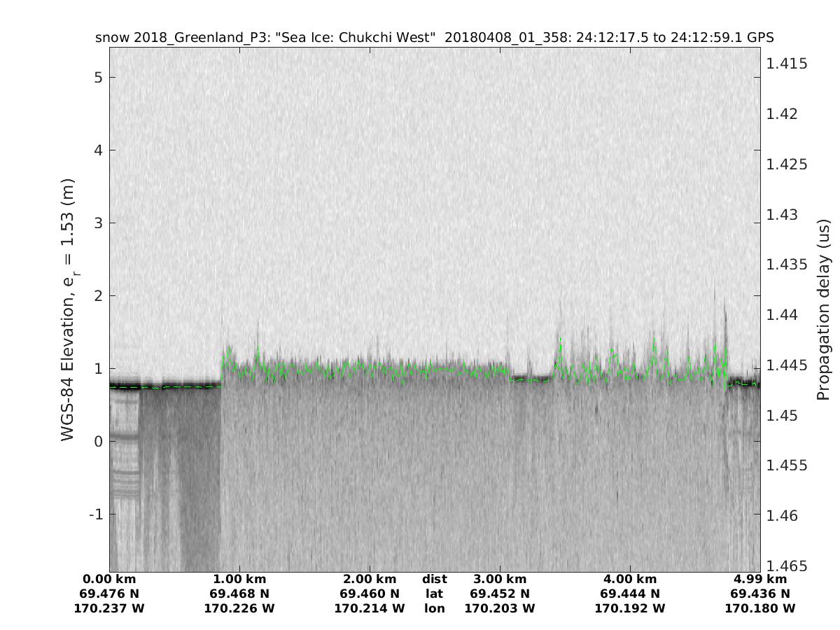
Task: Select the 0.00 km distance tick label
Action: pyautogui.click(x=109, y=579)
